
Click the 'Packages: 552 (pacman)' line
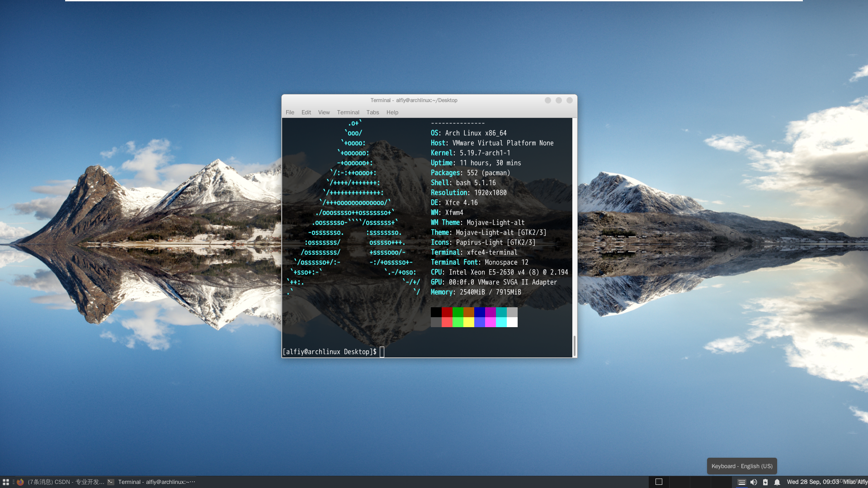coord(471,173)
